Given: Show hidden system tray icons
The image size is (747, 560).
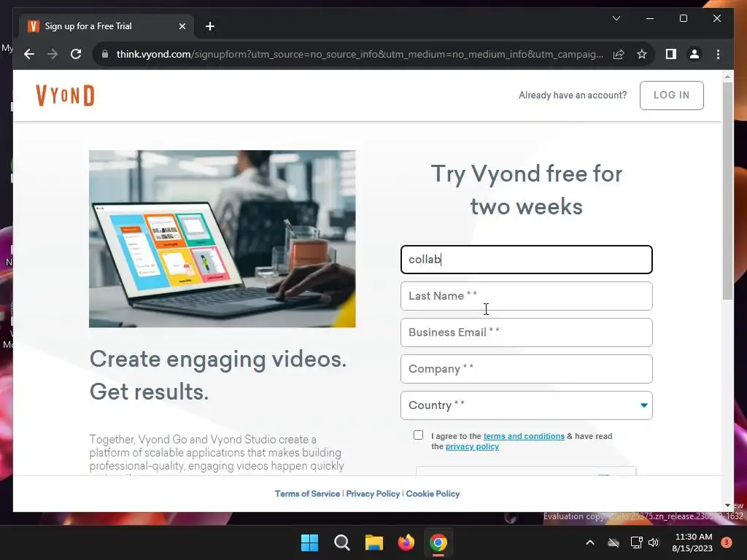Looking at the screenshot, I should click(589, 542).
